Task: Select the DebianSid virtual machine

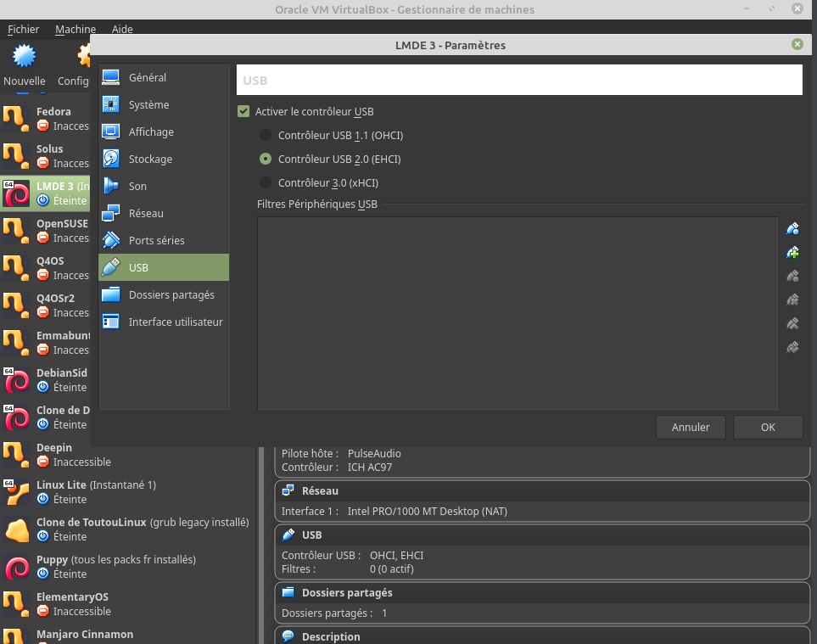Action: (x=45, y=380)
